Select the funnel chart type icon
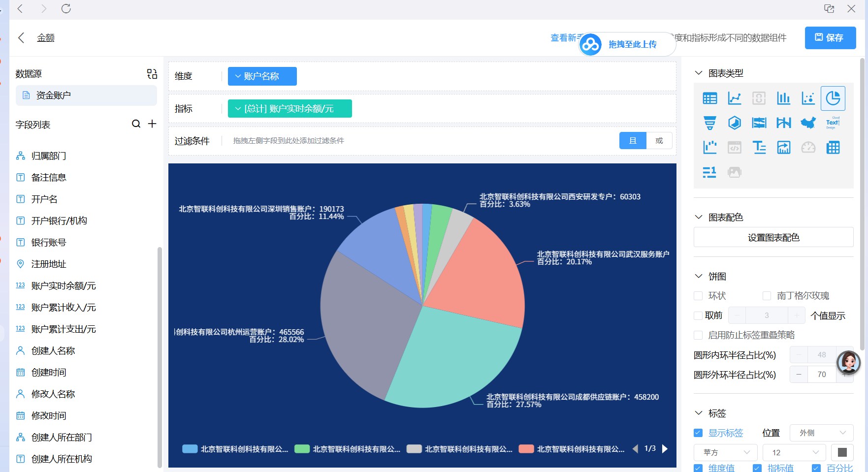This screenshot has height=472, width=868. point(709,123)
